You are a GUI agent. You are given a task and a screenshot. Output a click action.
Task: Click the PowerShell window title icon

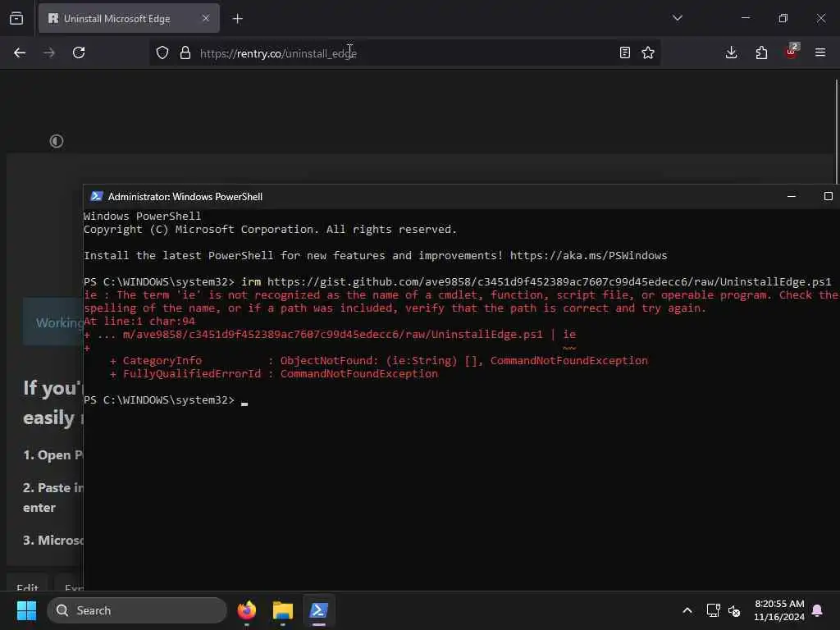coord(97,196)
